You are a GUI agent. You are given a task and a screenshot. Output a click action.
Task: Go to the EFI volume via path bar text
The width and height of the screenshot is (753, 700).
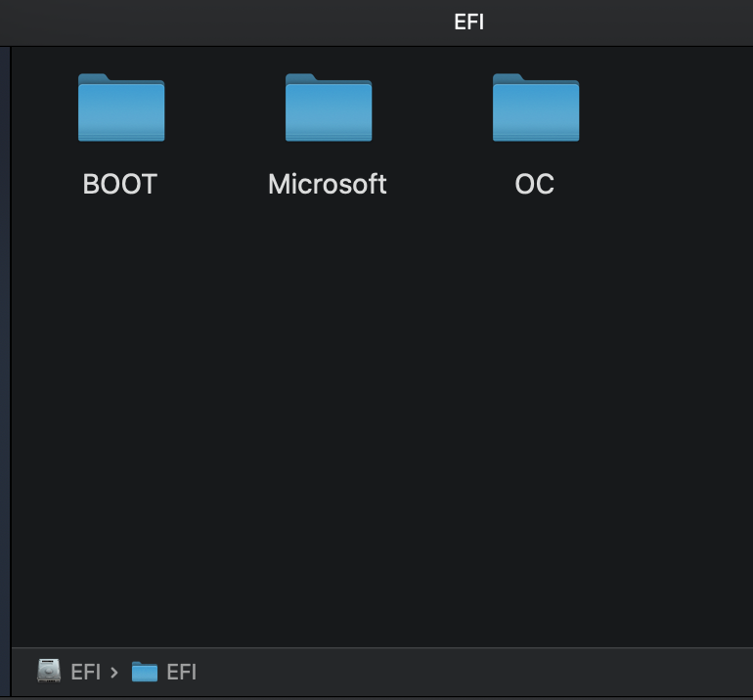pos(85,672)
